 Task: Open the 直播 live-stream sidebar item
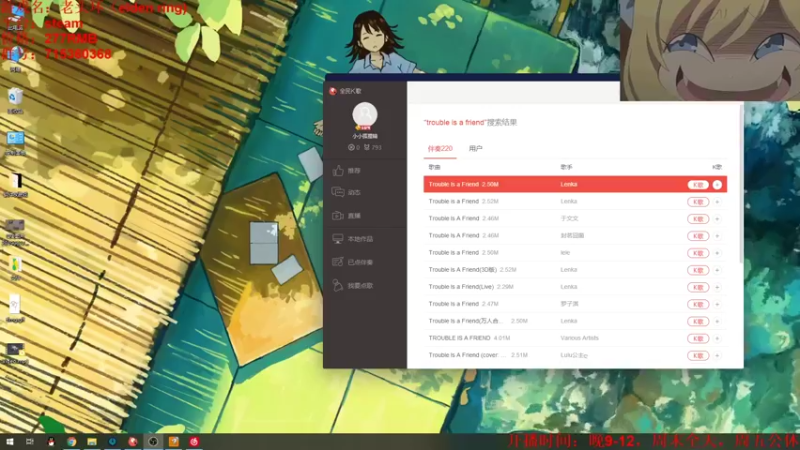tap(347, 216)
